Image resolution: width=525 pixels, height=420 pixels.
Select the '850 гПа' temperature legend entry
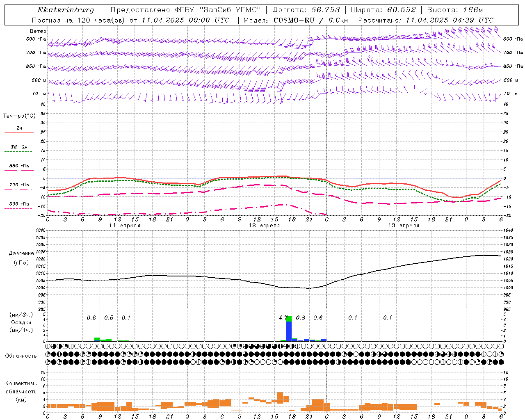[19, 166]
